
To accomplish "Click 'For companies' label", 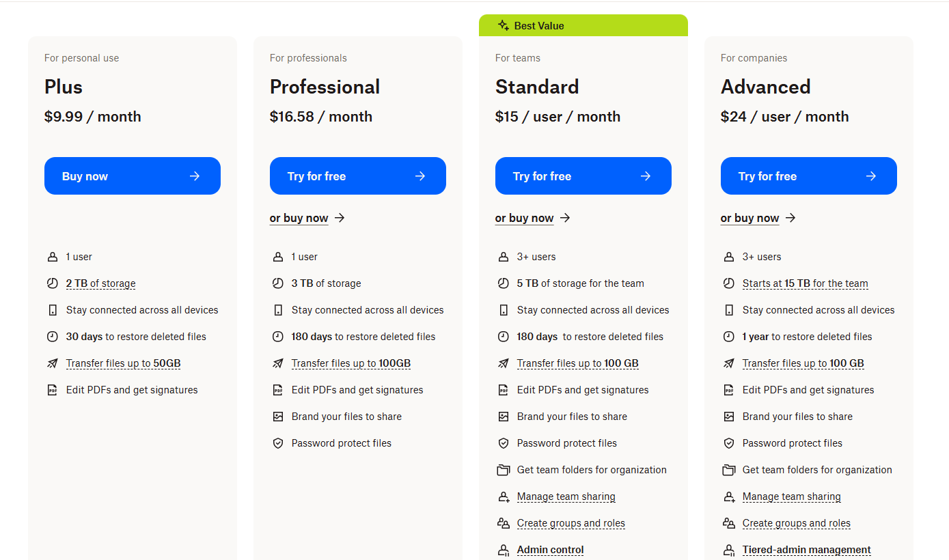I will coord(754,58).
